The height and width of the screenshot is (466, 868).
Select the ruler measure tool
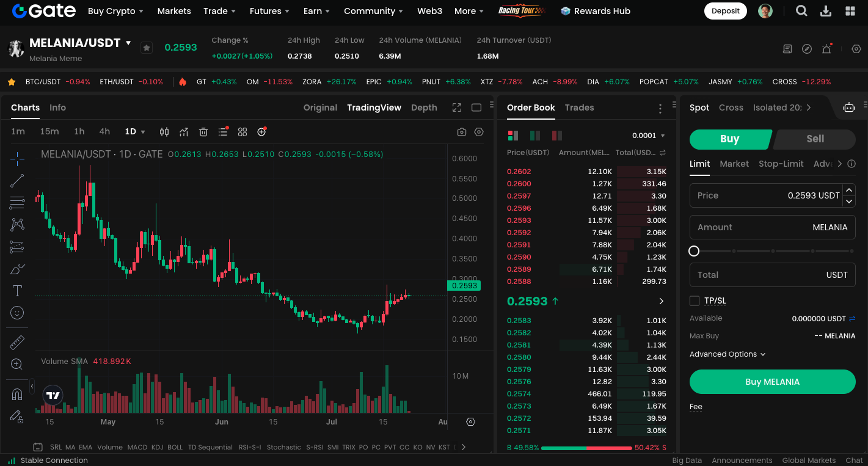(17, 342)
